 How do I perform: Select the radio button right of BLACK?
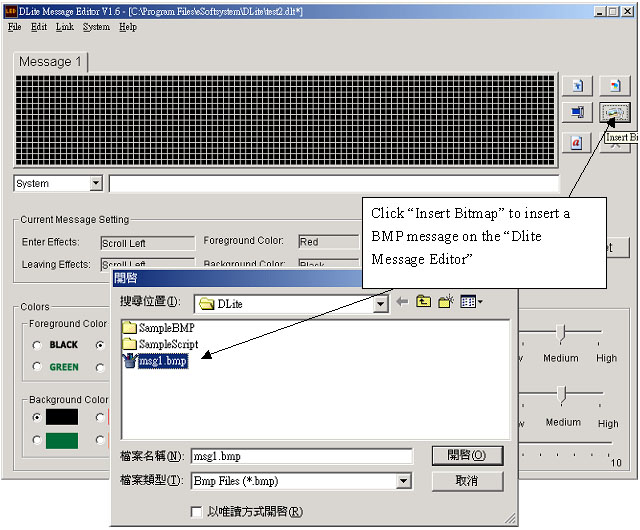pyautogui.click(x=100, y=345)
